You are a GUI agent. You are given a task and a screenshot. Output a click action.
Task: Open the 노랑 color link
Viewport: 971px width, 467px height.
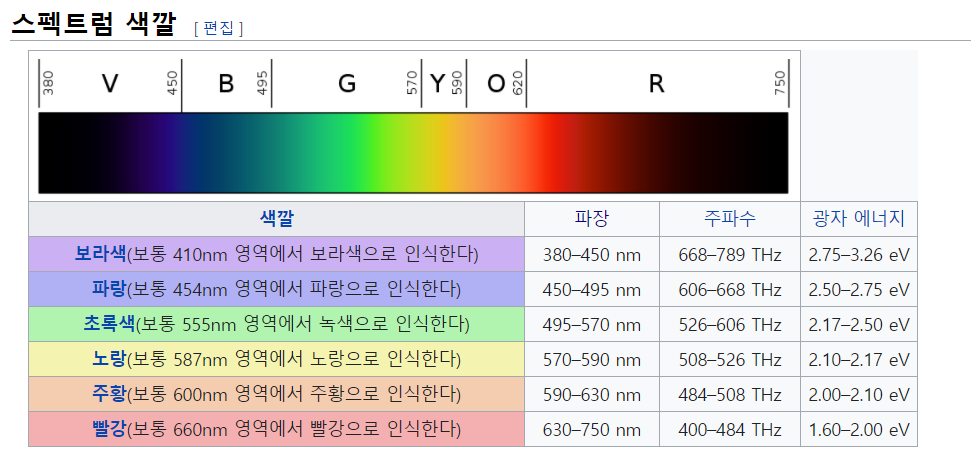[x=109, y=359]
